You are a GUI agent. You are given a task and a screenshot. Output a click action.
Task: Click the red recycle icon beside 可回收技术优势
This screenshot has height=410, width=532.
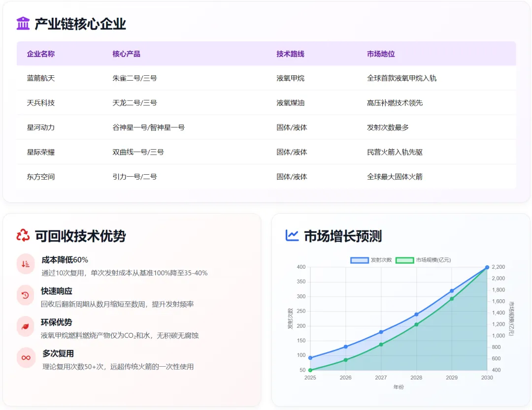[x=23, y=235]
